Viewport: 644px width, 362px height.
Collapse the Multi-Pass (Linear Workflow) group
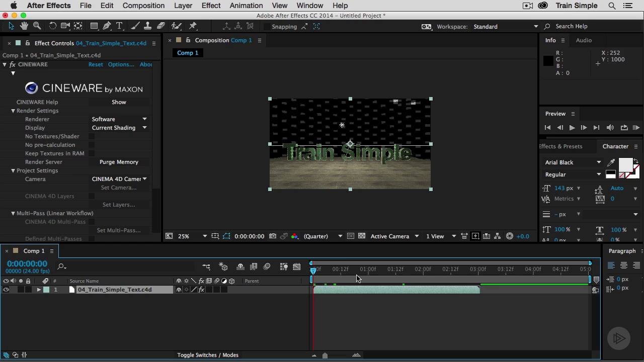pyautogui.click(x=13, y=213)
